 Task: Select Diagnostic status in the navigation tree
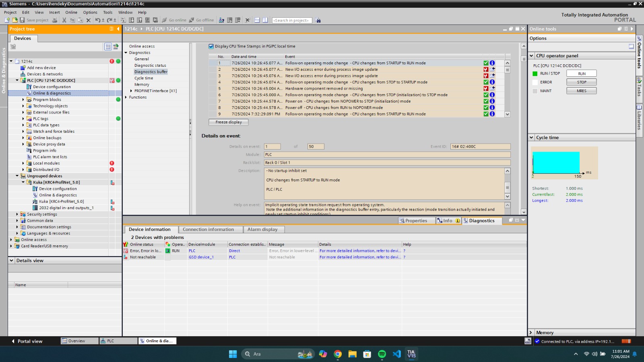150,65
